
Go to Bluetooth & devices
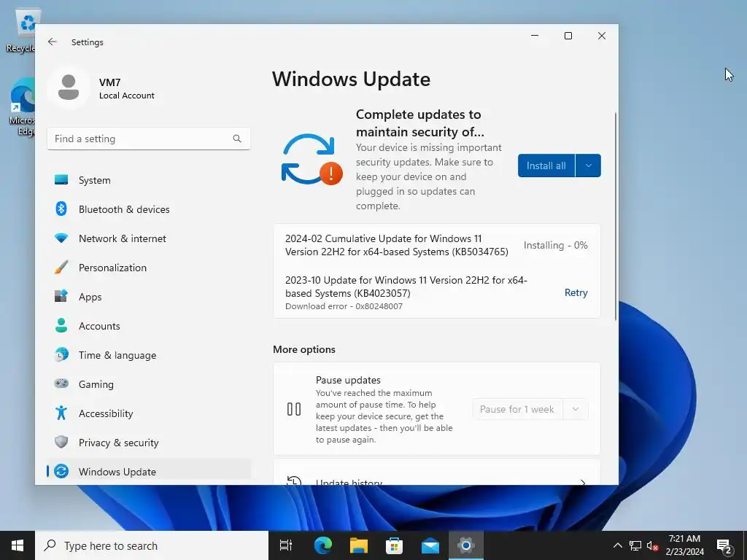pos(149,209)
